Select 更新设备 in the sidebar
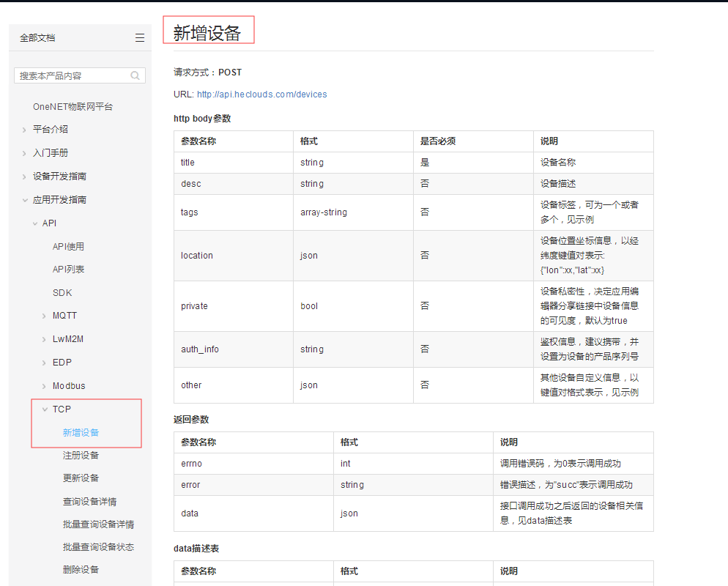The width and height of the screenshot is (728, 586). (x=83, y=478)
